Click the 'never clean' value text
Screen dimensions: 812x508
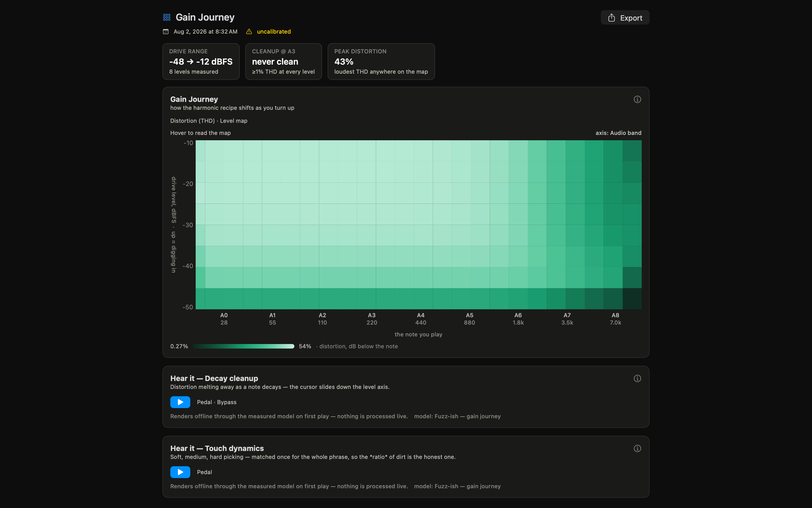tap(275, 62)
